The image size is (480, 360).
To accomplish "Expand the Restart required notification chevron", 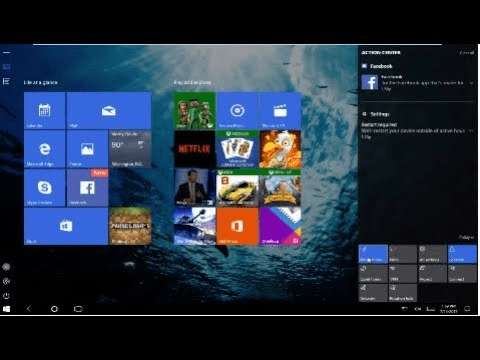I will pyautogui.click(x=471, y=131).
